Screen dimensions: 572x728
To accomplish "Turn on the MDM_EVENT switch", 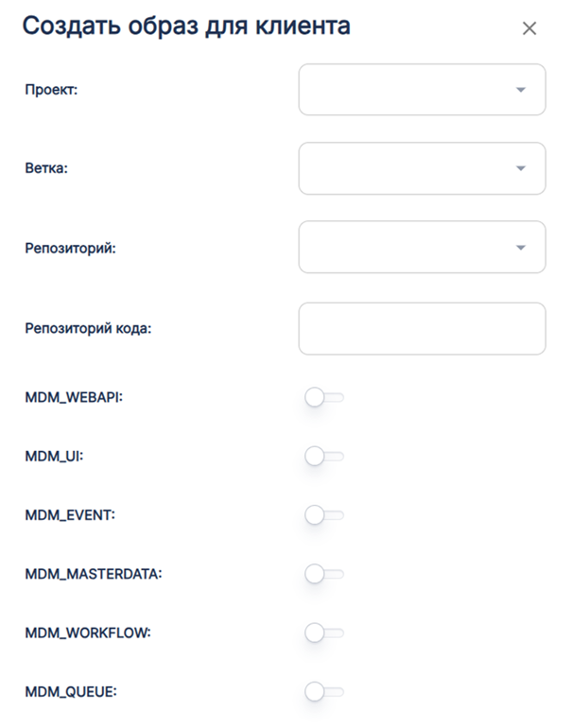I will (324, 515).
